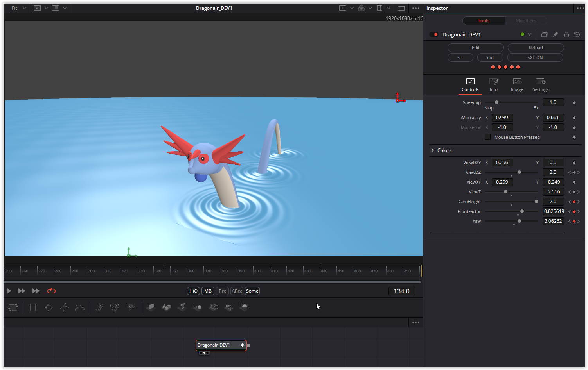Screen dimensions: 588x370
Task: Select the Dragonair_DEV1 node in the flow
Action: (x=221, y=345)
